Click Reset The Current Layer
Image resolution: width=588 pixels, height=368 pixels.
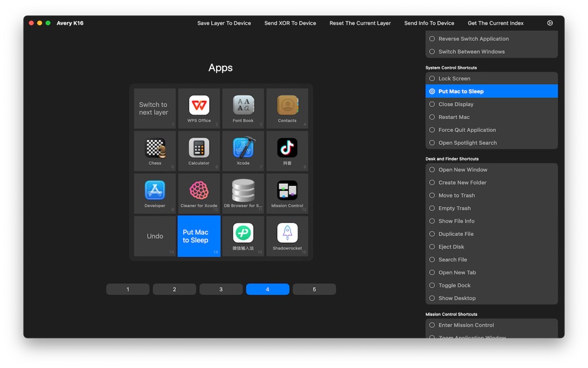[x=360, y=23]
